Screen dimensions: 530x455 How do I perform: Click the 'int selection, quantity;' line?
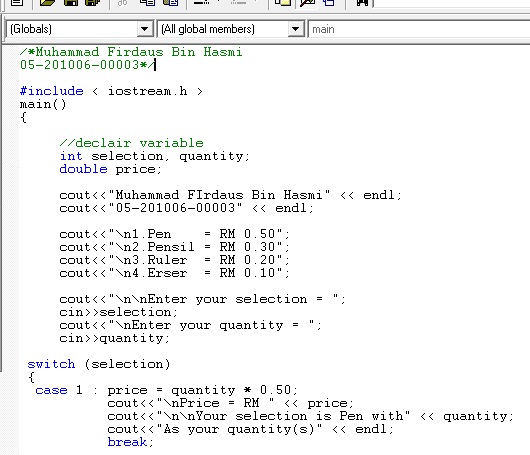(x=155, y=156)
